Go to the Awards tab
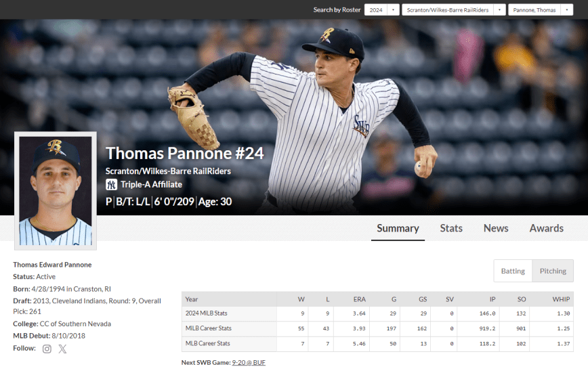588x373 pixels. (546, 228)
